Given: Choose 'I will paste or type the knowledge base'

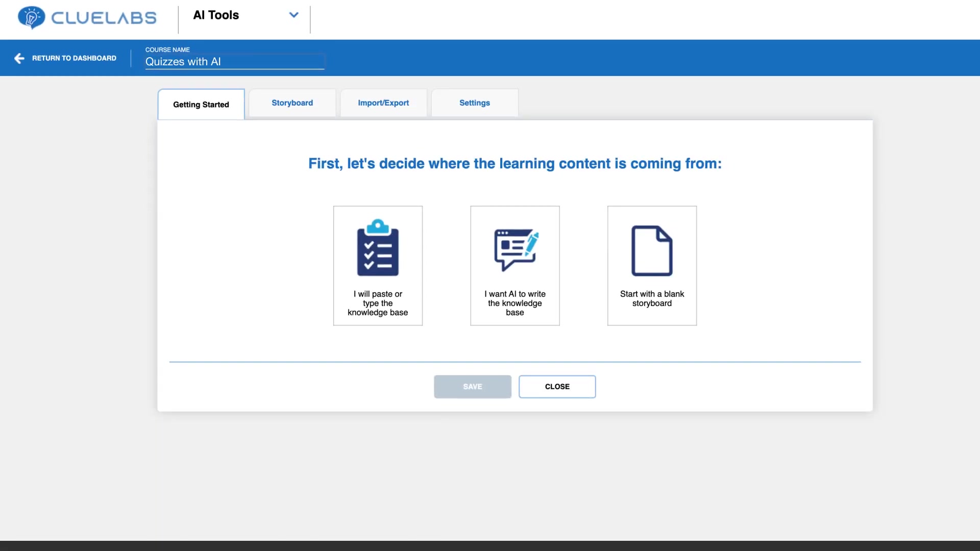Looking at the screenshot, I should tap(378, 266).
